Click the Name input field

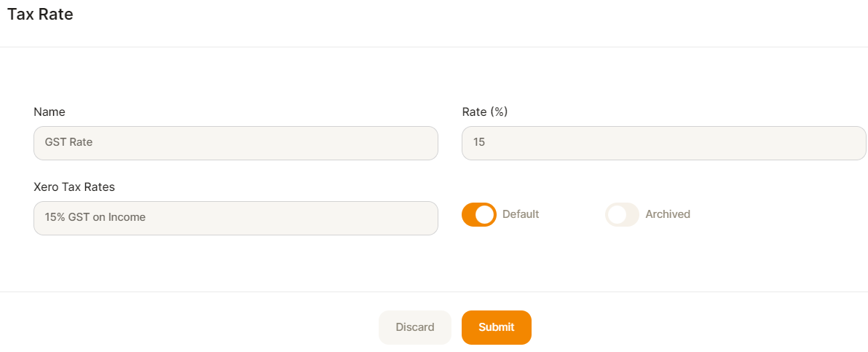pyautogui.click(x=236, y=143)
